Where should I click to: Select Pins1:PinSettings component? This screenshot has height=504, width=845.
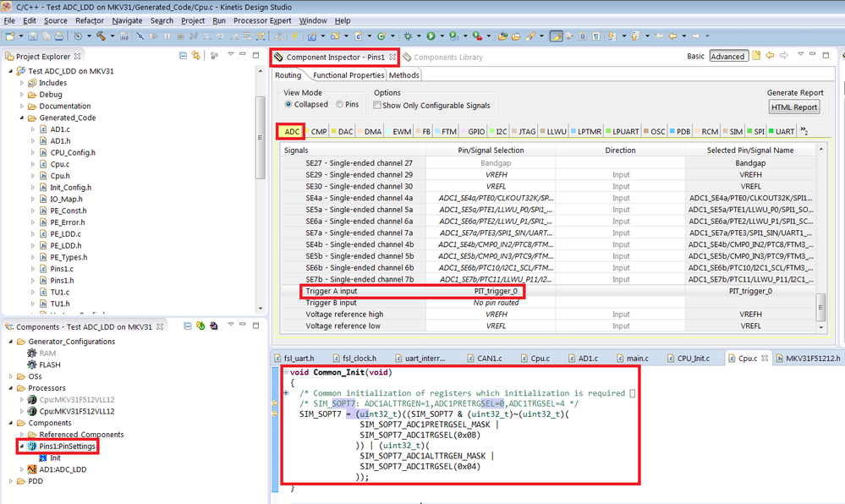click(67, 446)
